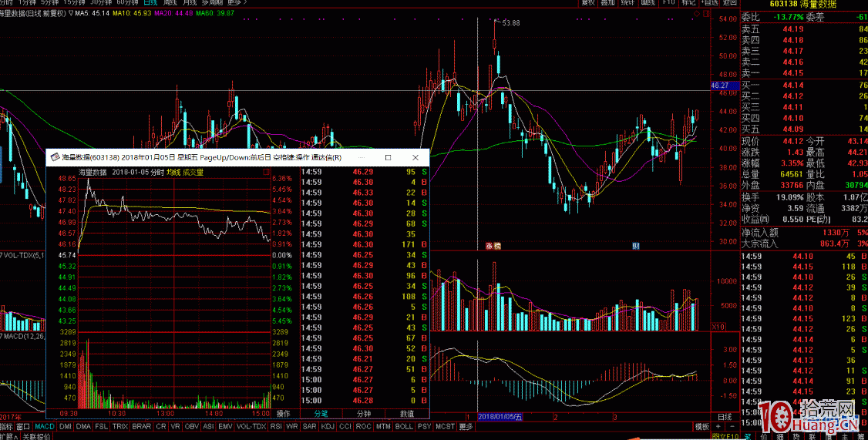Select the 30分钟 period tab
Screen dimensions: 868x440
pos(102,3)
